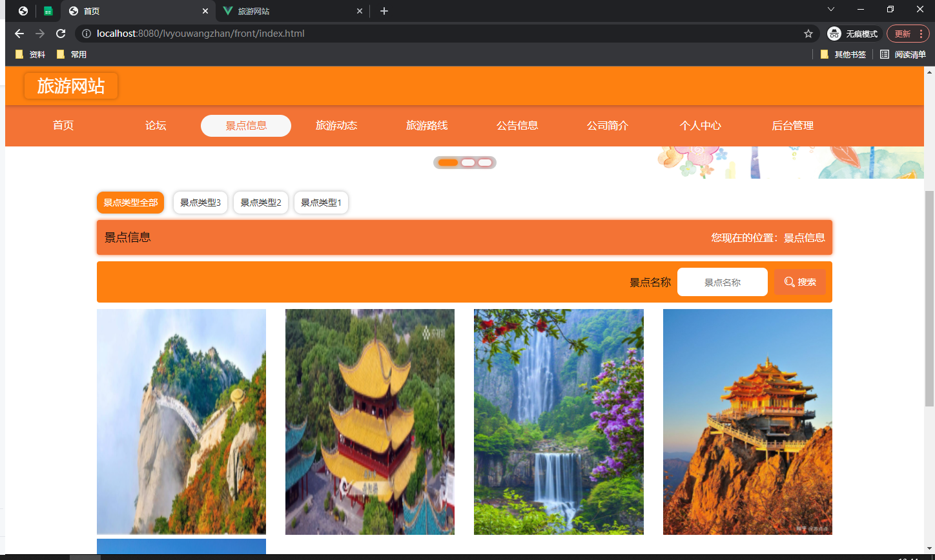Open the tab search chevron dropdown
Image resolution: width=935 pixels, height=560 pixels.
coord(830,10)
